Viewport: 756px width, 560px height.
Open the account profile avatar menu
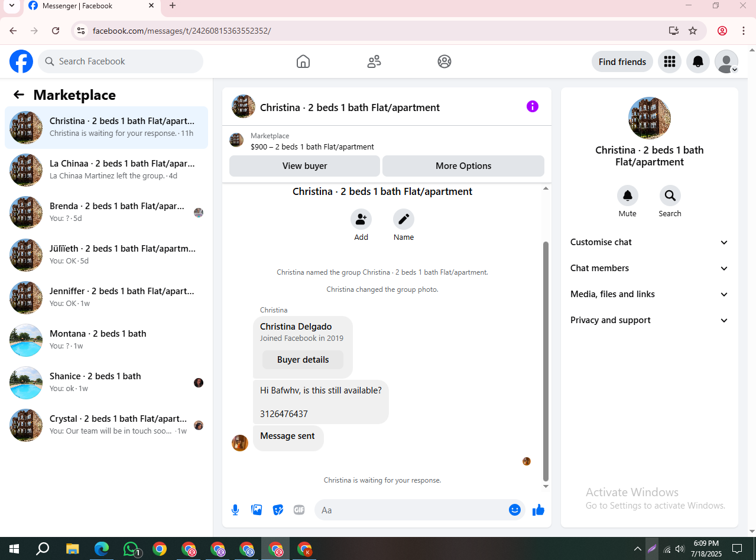(726, 61)
